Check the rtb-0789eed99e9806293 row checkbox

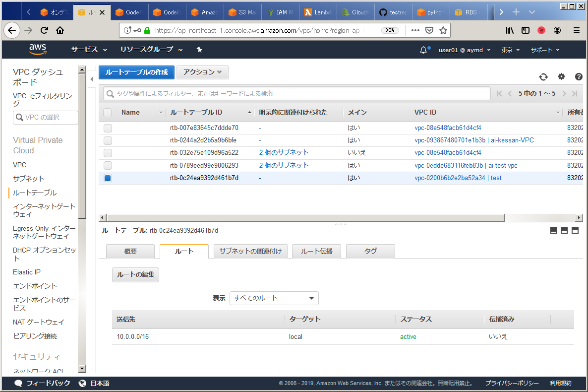click(x=108, y=165)
